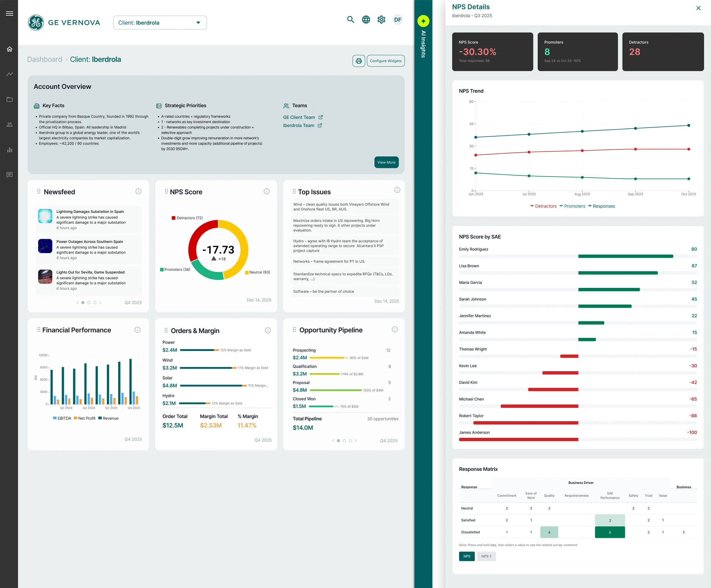711x588 pixels.
Task: Open the AI Insights panel sparkle icon
Action: click(423, 21)
